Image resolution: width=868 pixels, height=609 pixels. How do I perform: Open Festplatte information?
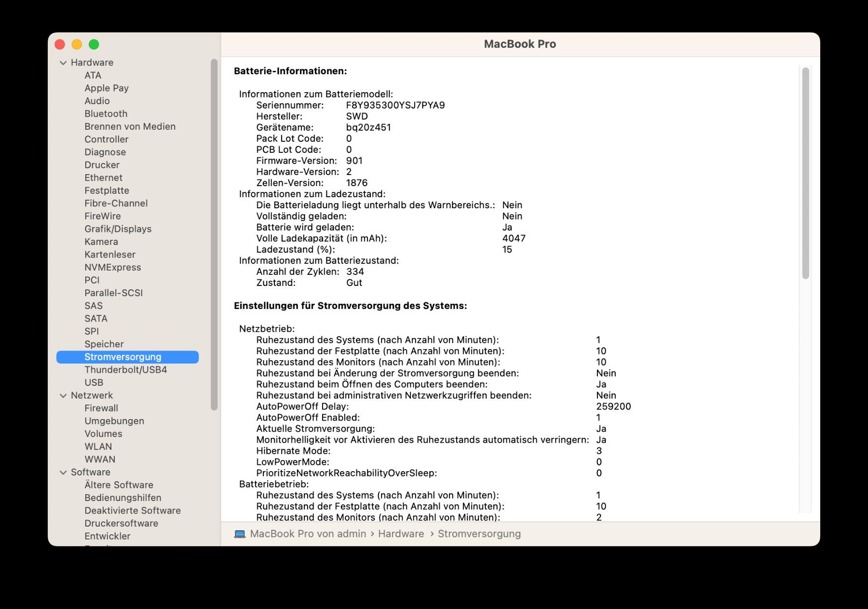click(107, 190)
